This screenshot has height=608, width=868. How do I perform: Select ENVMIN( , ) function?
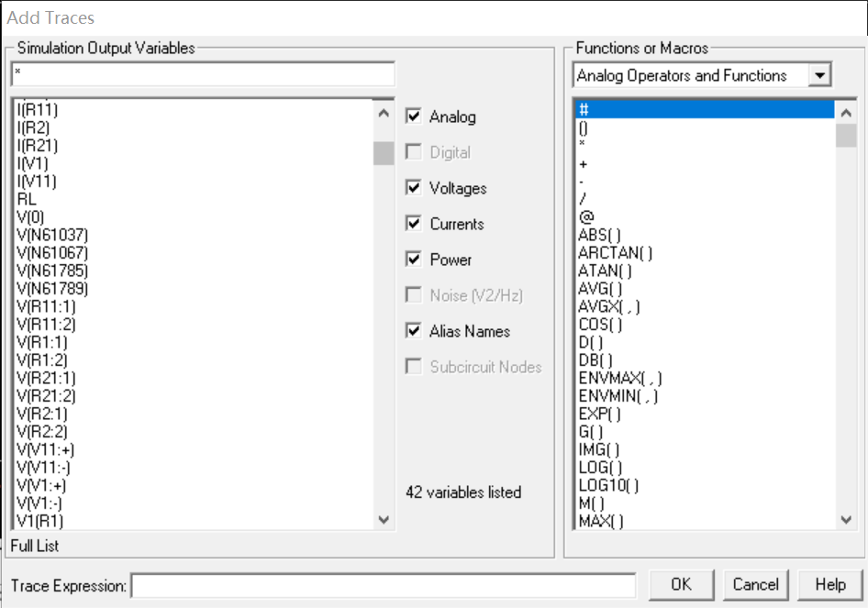pyautogui.click(x=618, y=396)
